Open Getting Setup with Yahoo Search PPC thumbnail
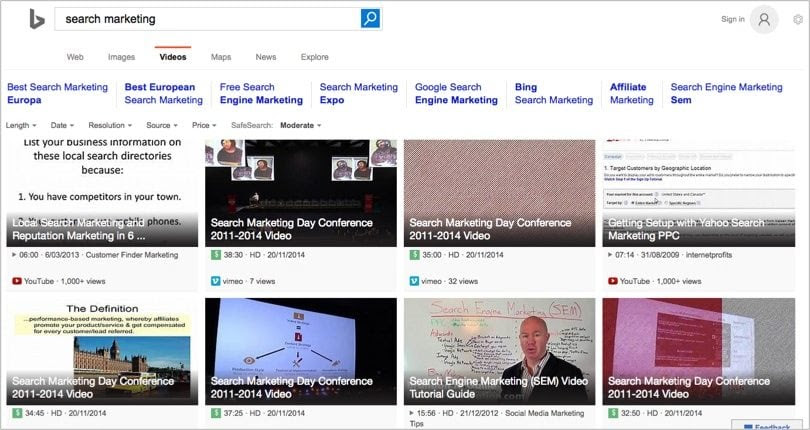The image size is (810, 430). click(698, 193)
